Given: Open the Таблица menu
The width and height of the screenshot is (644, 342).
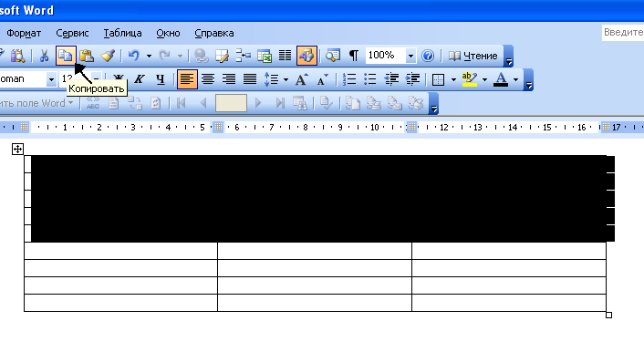Looking at the screenshot, I should click(122, 33).
